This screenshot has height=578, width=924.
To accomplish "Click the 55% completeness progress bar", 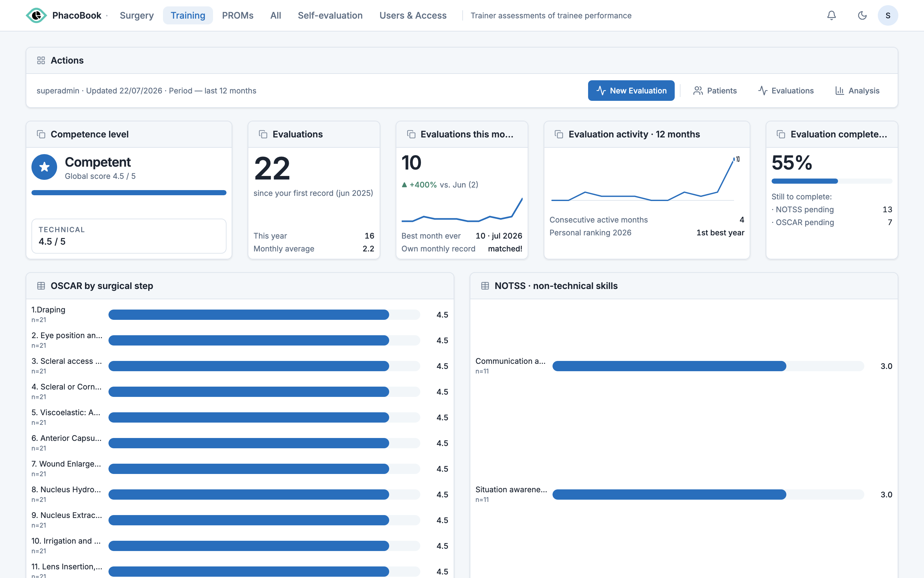I will point(832,181).
